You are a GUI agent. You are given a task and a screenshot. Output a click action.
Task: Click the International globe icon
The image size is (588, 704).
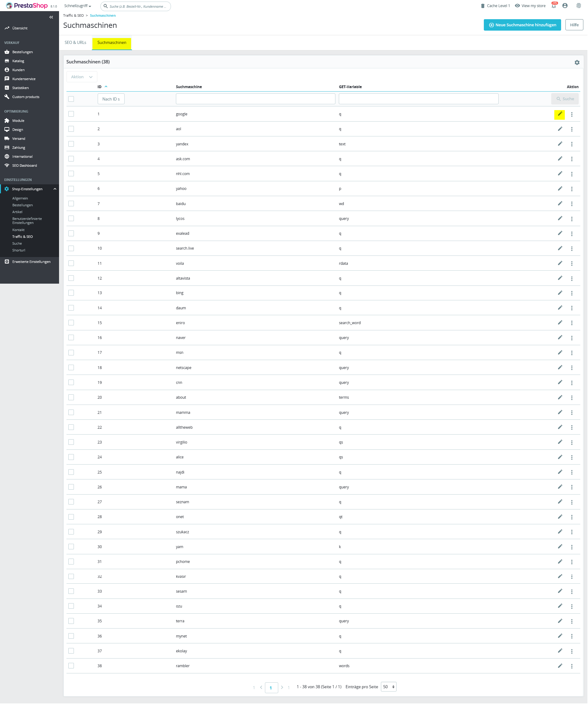coord(7,157)
